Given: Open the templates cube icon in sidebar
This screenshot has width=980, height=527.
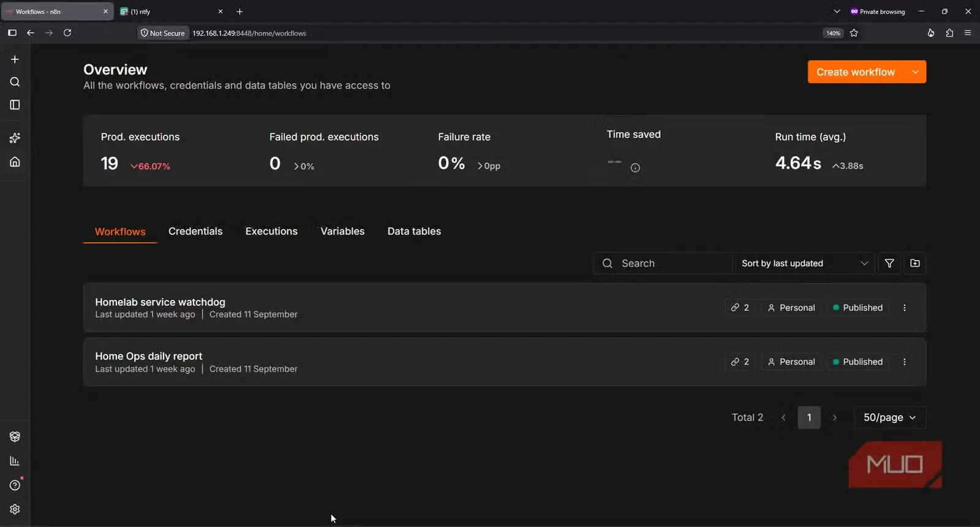Looking at the screenshot, I should [x=15, y=436].
